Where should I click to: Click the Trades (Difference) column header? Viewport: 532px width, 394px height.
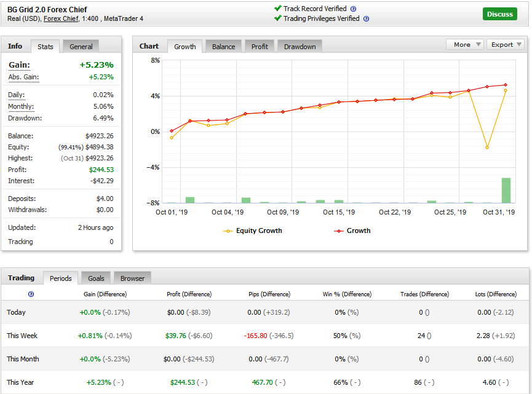424,294
